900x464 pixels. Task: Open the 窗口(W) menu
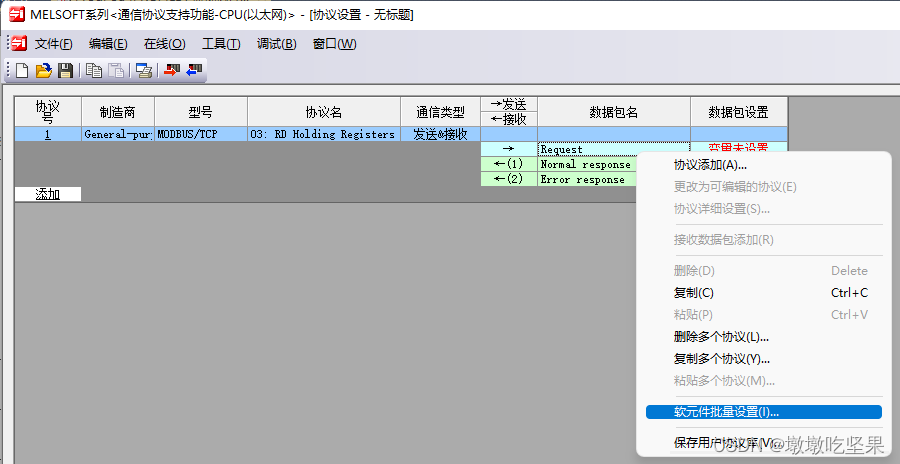(x=334, y=44)
